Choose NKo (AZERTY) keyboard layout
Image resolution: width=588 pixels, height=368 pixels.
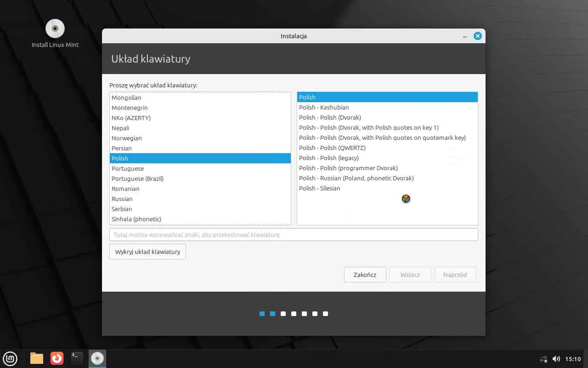200,118
